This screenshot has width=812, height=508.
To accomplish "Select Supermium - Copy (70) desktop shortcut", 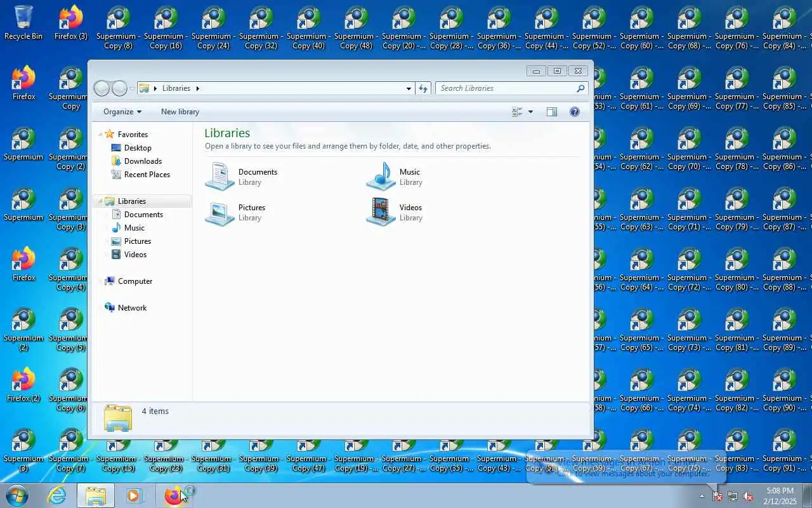I will point(690,149).
